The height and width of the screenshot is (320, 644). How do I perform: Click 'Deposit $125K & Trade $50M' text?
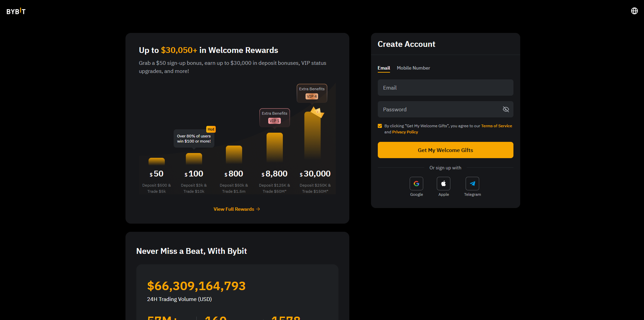click(x=274, y=188)
